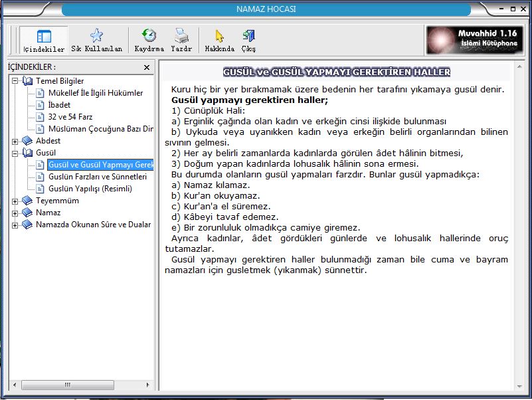Screen dimensions: 532x400
Task: Select the Temel Bilgiler book entry
Action: click(x=60, y=81)
